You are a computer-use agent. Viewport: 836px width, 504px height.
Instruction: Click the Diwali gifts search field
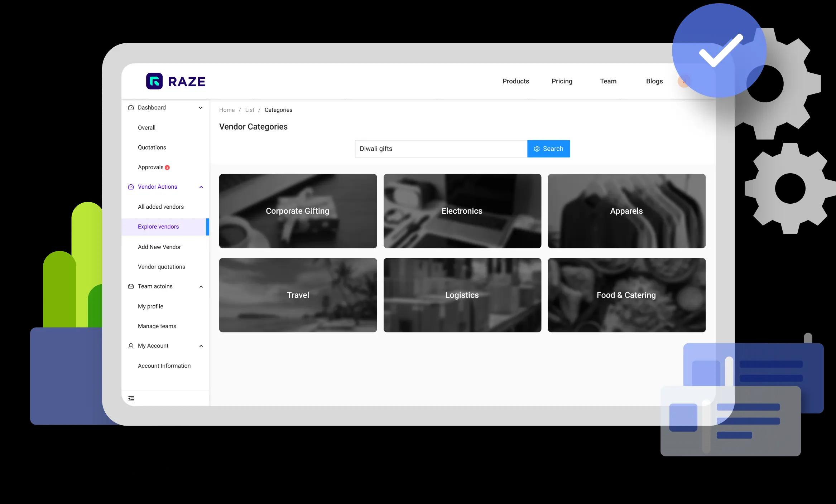(441, 149)
